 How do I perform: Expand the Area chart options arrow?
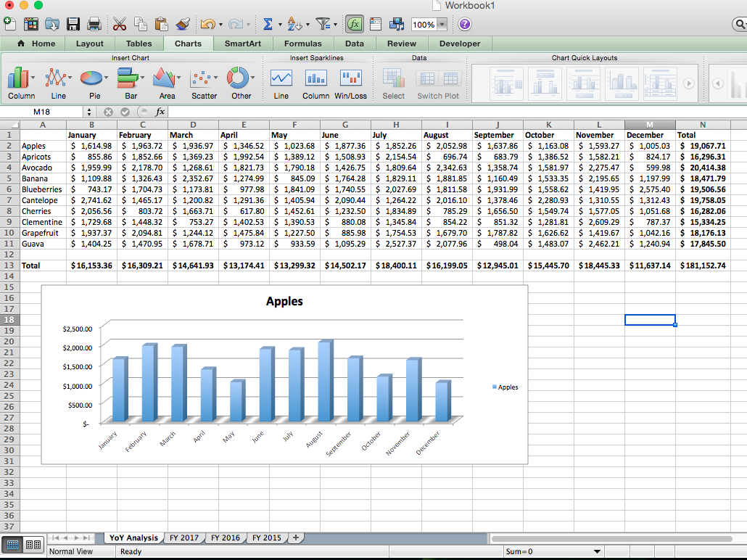coord(178,78)
